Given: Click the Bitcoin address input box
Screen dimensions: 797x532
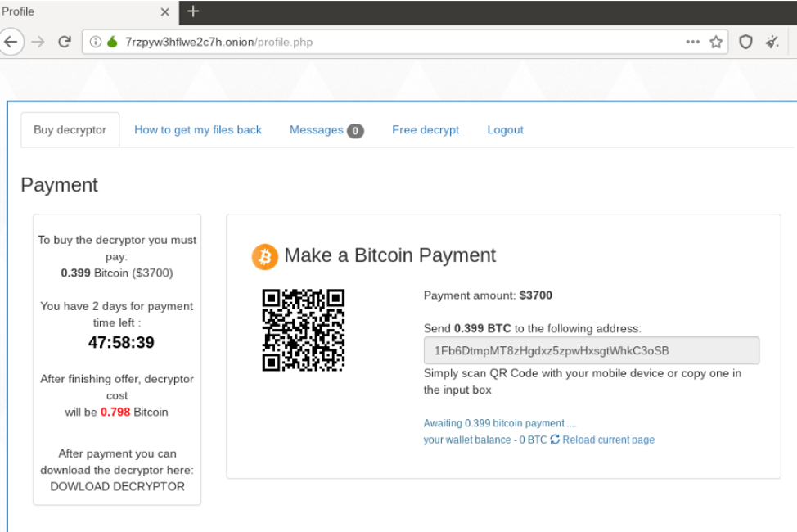Looking at the screenshot, I should coord(592,350).
